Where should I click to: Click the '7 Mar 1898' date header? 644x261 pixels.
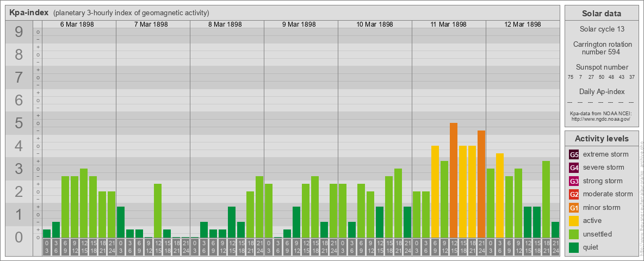[x=151, y=24]
